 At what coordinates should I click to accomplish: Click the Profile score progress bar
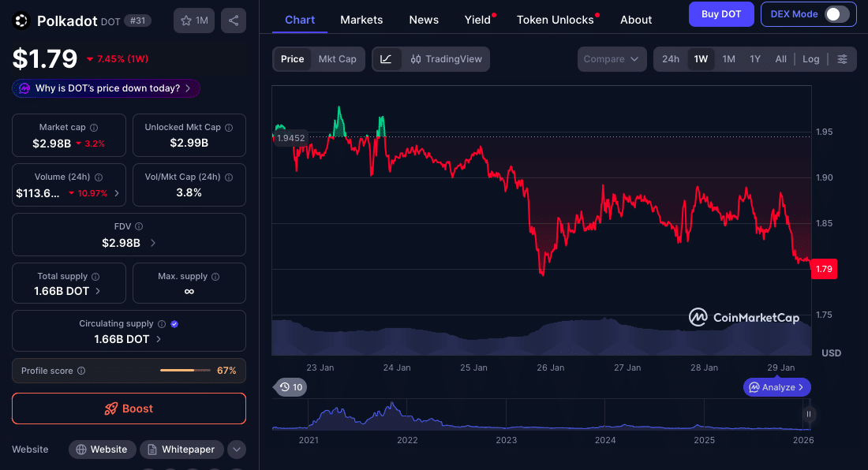185,371
